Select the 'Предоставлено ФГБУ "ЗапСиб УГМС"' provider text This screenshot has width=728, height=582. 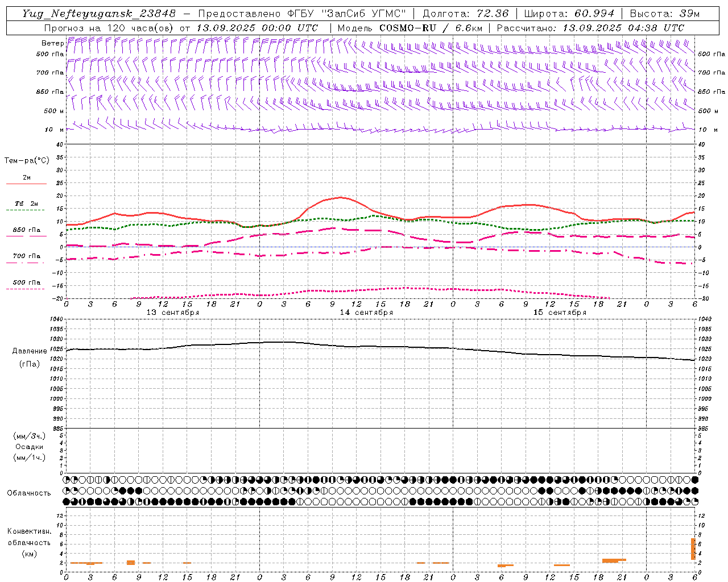point(301,14)
